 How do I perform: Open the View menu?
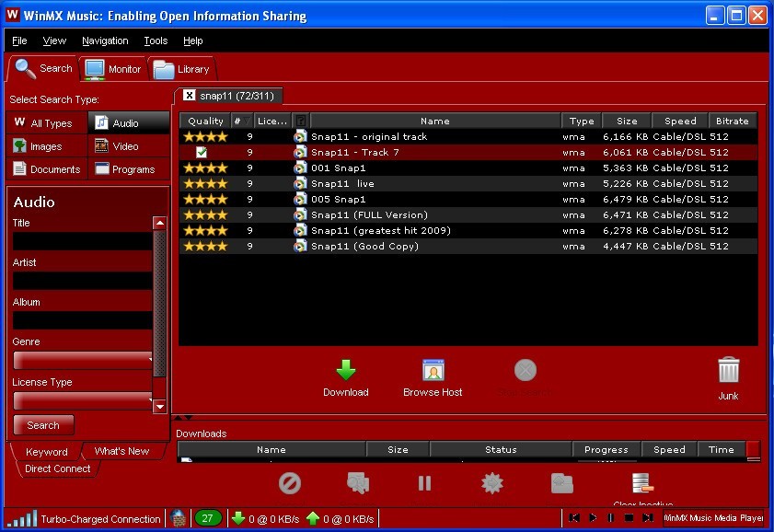tap(54, 40)
